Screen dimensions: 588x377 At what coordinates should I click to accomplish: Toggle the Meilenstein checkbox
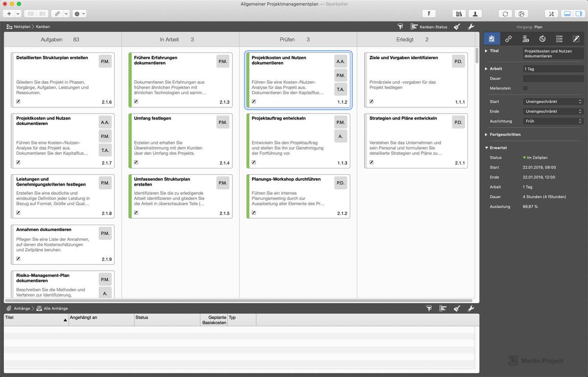525,88
